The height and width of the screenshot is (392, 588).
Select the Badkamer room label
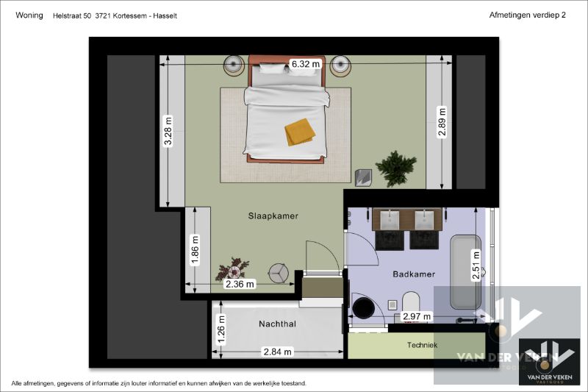pos(414,274)
